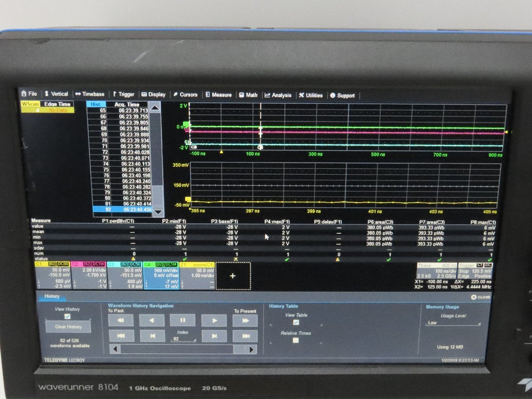Click the play backward button

click(152, 320)
